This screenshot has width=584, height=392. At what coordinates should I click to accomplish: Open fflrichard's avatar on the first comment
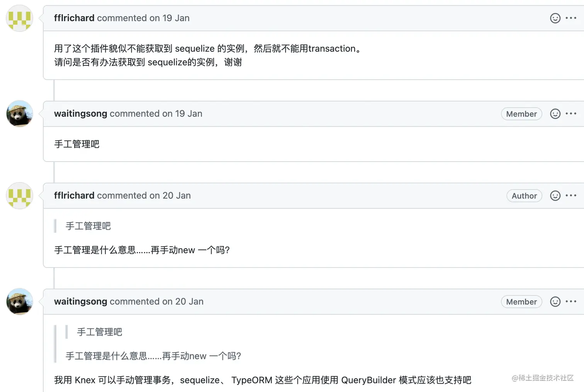(x=20, y=19)
